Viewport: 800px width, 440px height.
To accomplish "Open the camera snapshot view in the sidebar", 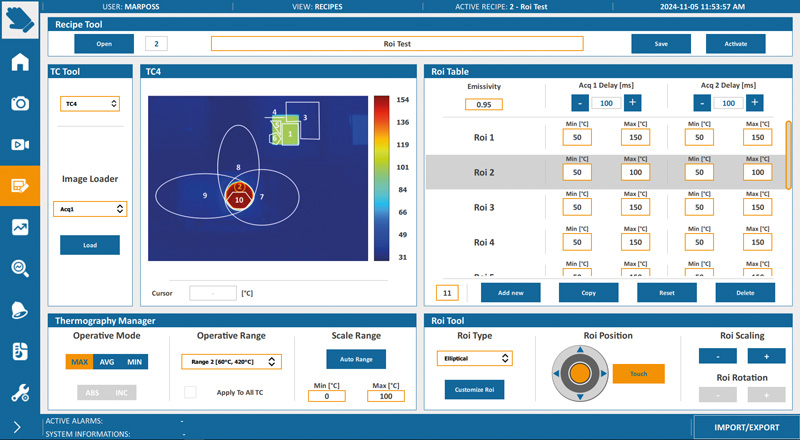I will click(x=20, y=104).
